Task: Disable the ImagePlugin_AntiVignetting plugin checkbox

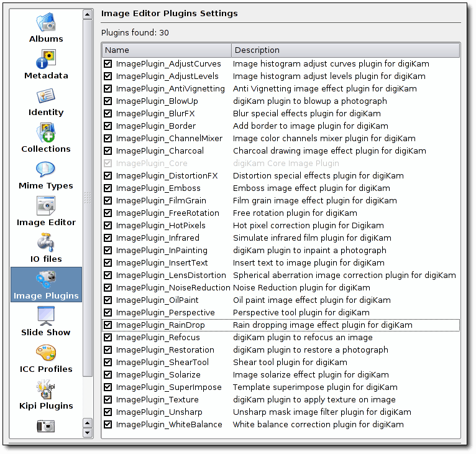Action: pyautogui.click(x=108, y=88)
